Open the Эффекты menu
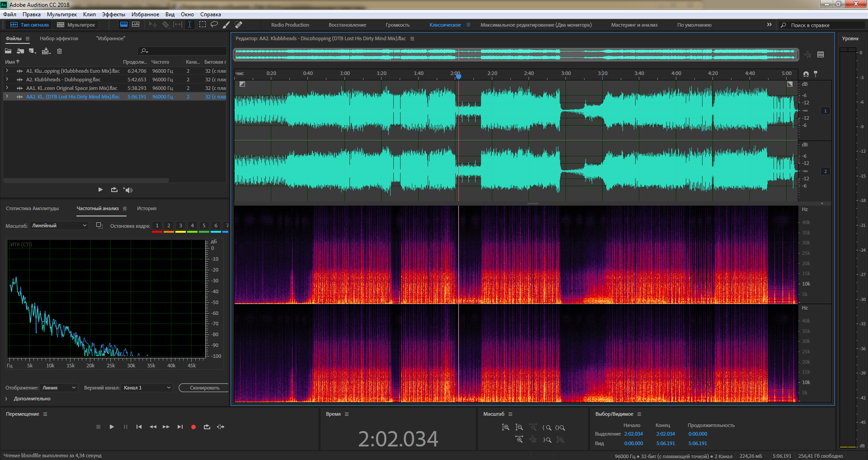 pyautogui.click(x=113, y=14)
